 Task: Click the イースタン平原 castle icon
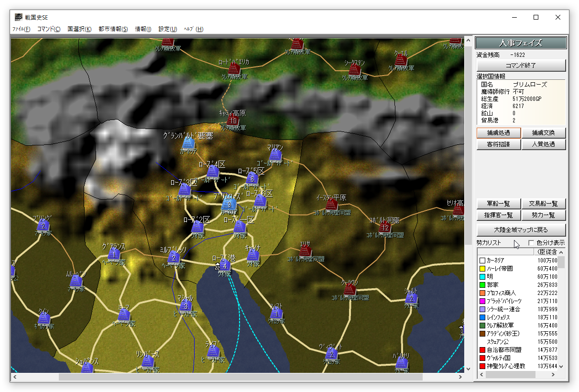[x=331, y=205]
